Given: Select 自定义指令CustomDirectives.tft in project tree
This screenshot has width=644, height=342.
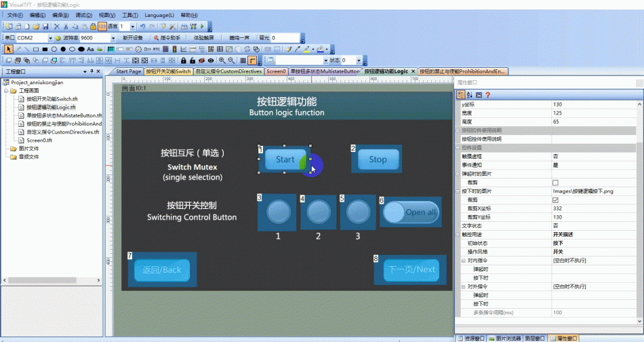Looking at the screenshot, I should click(63, 132).
